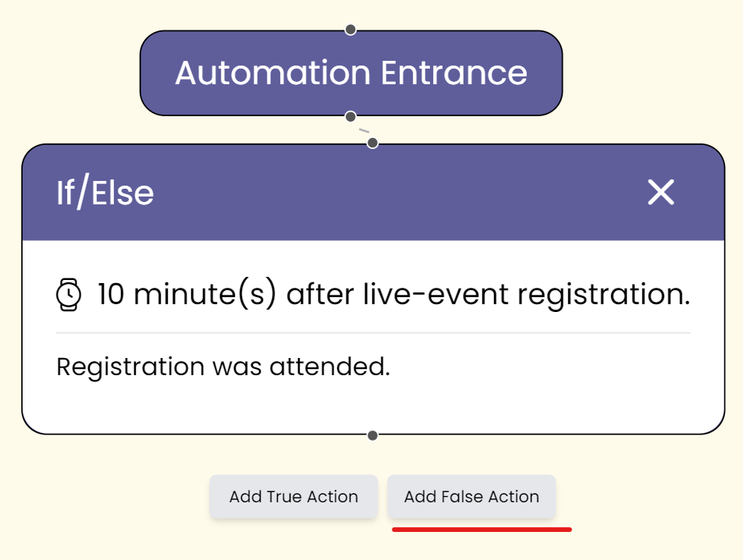
Task: Click blank white space below condition text
Action: [373, 406]
